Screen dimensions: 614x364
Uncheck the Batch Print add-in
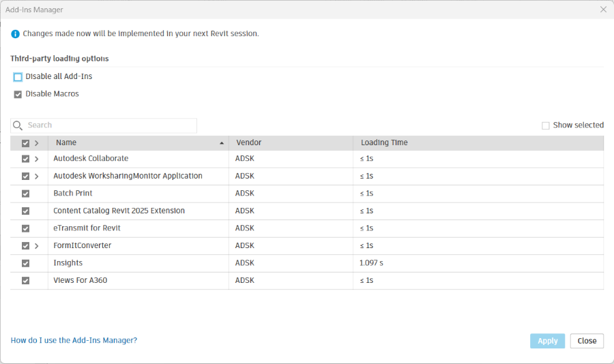coord(25,194)
